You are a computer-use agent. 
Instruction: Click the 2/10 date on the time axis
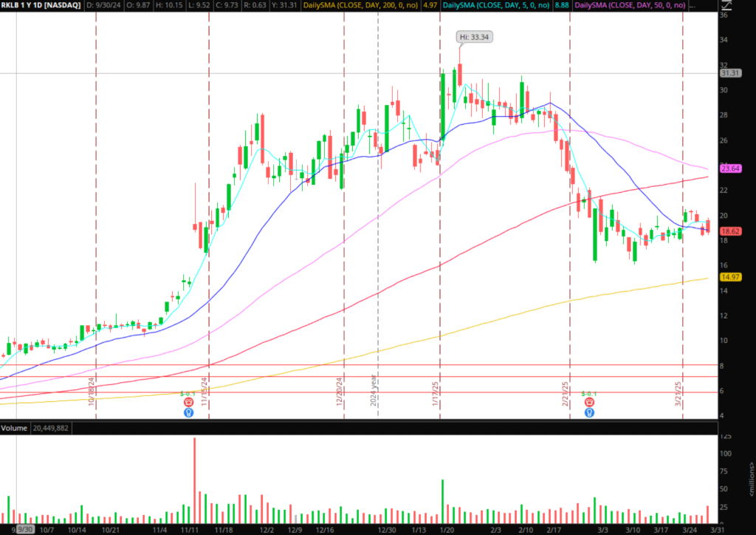[526, 530]
